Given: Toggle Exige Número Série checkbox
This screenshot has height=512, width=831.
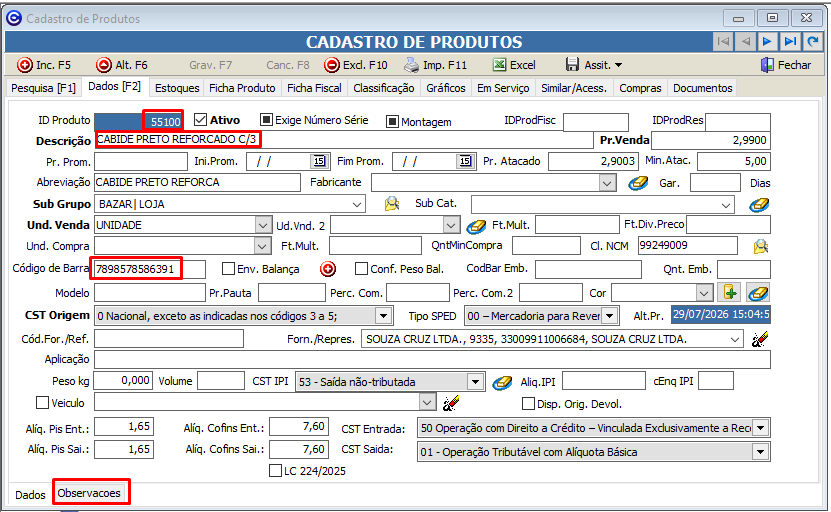Looking at the screenshot, I should (x=266, y=120).
